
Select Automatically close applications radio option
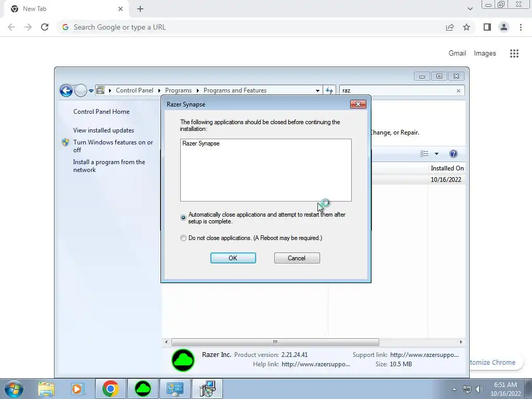tap(183, 218)
